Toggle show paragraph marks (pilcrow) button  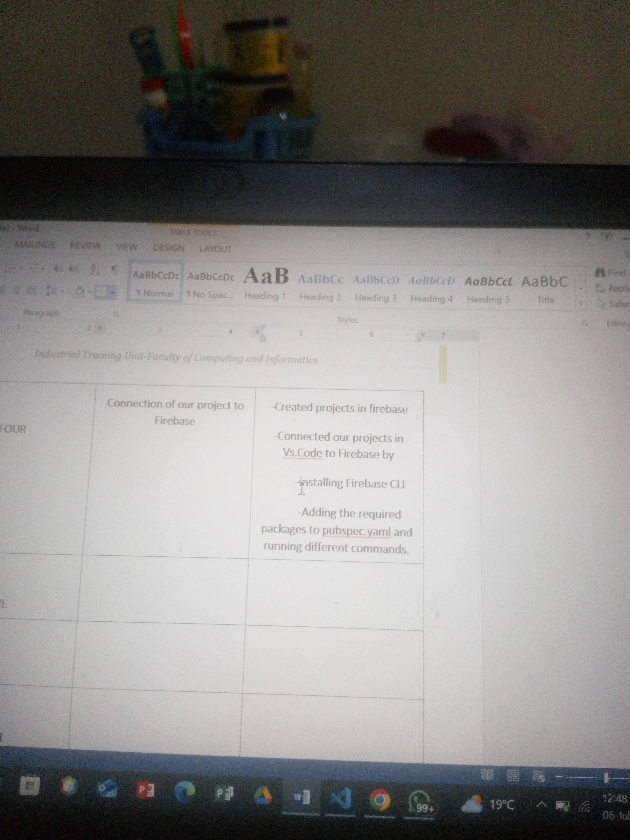click(x=114, y=270)
